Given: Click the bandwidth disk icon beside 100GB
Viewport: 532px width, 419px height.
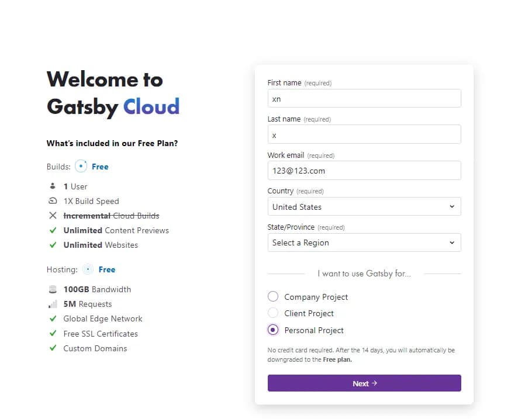Looking at the screenshot, I should point(53,289).
